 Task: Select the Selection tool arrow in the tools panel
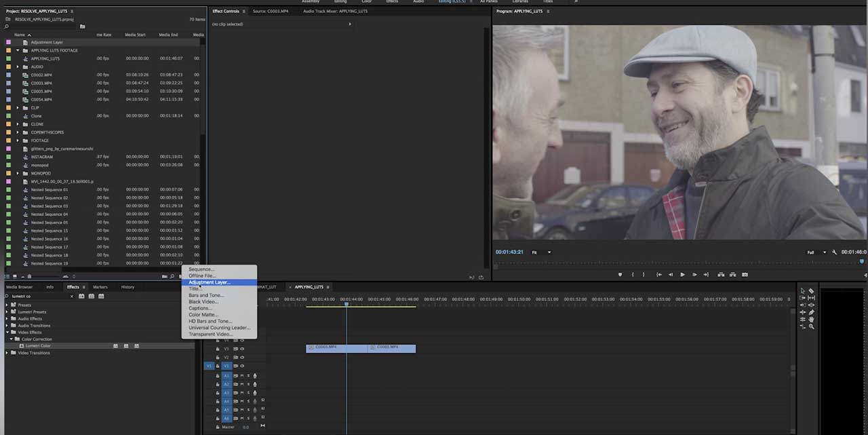[x=802, y=290]
